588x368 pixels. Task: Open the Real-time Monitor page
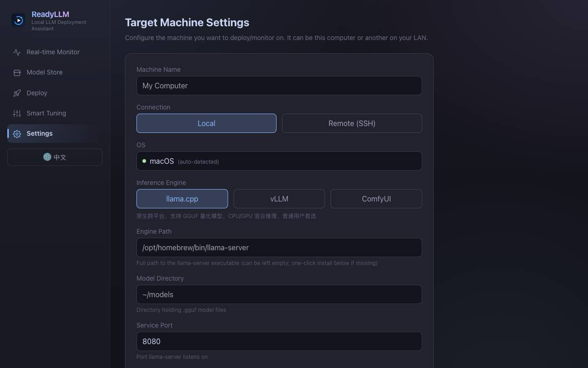(x=55, y=52)
